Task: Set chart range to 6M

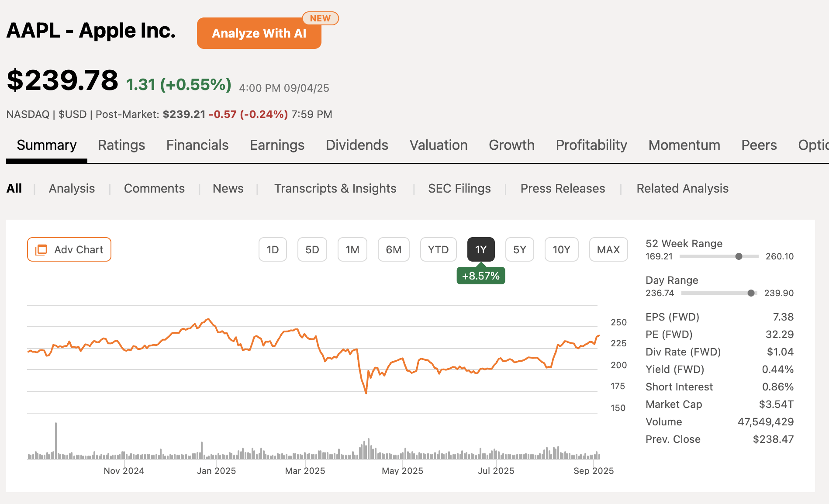Action: click(x=393, y=249)
